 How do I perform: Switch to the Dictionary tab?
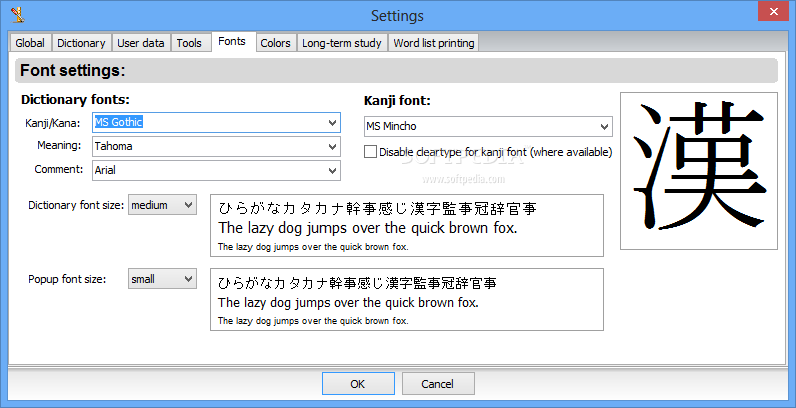pyautogui.click(x=81, y=43)
